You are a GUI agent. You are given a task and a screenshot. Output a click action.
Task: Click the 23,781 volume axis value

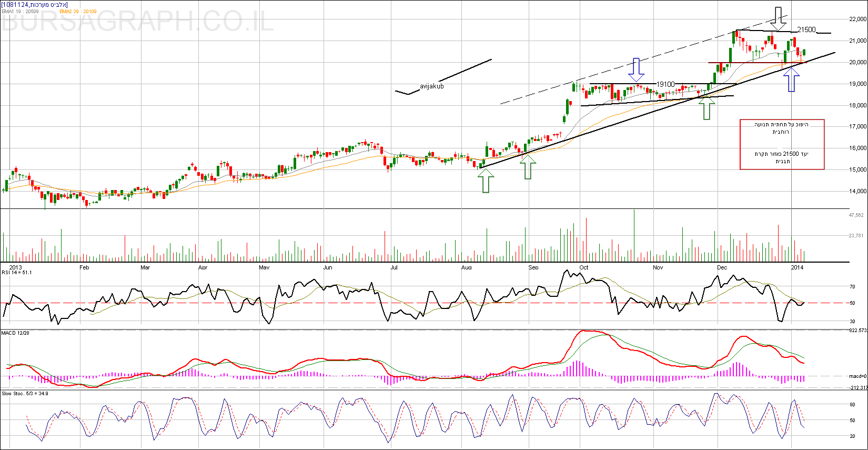point(856,236)
